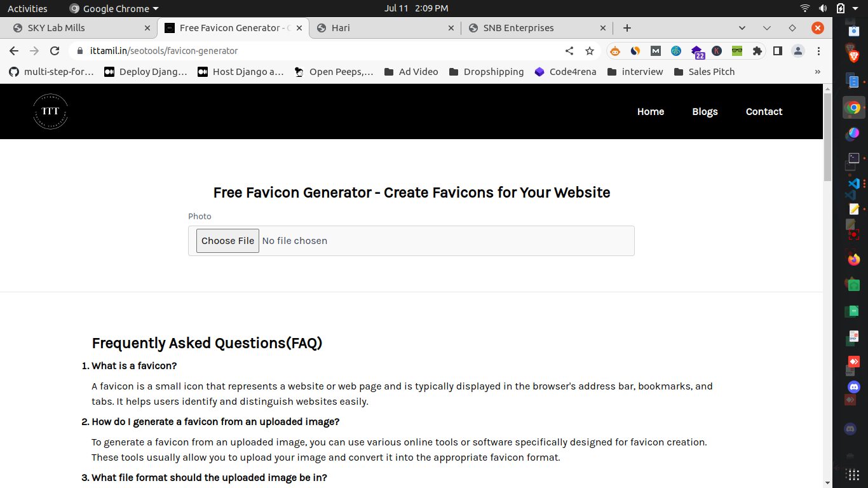This screenshot has height=488, width=868.
Task: Open Contact in the site navigation
Action: tap(764, 112)
